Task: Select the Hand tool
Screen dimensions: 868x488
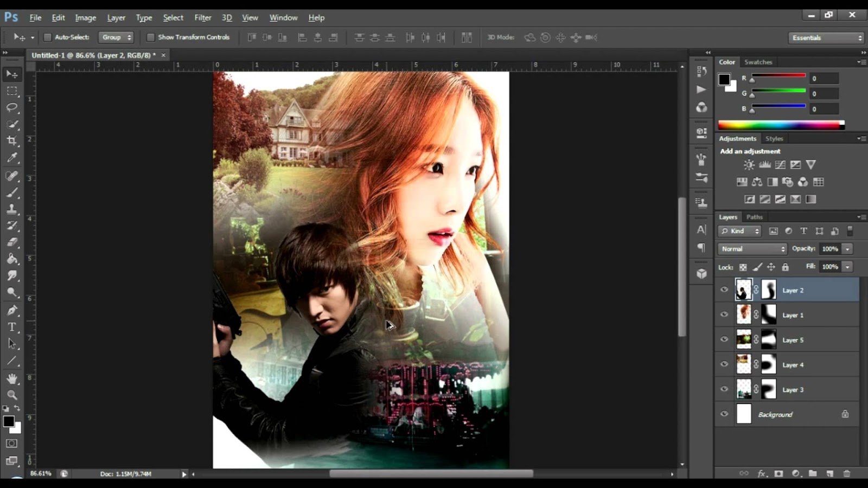Action: (x=12, y=378)
